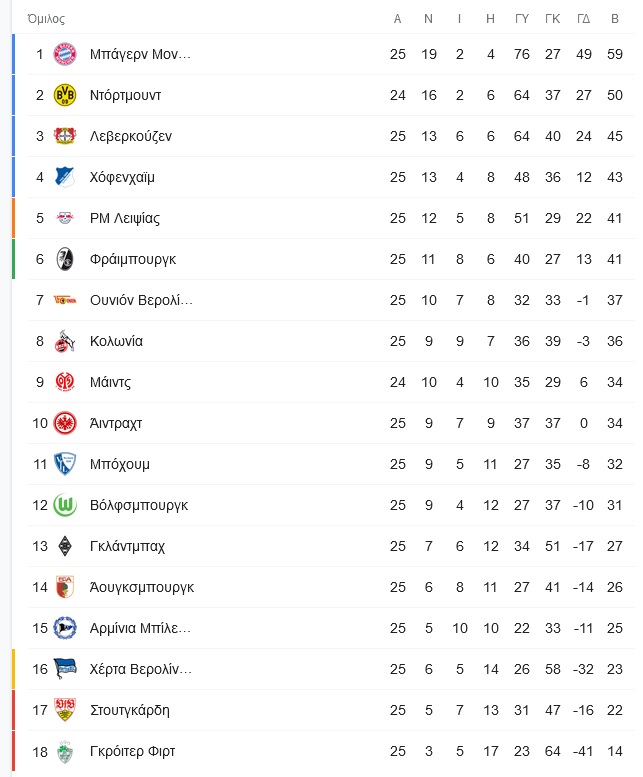Viewport: 643px width, 777px height.
Task: Open the Άουγκσμπουργκ team link
Action: click(142, 587)
